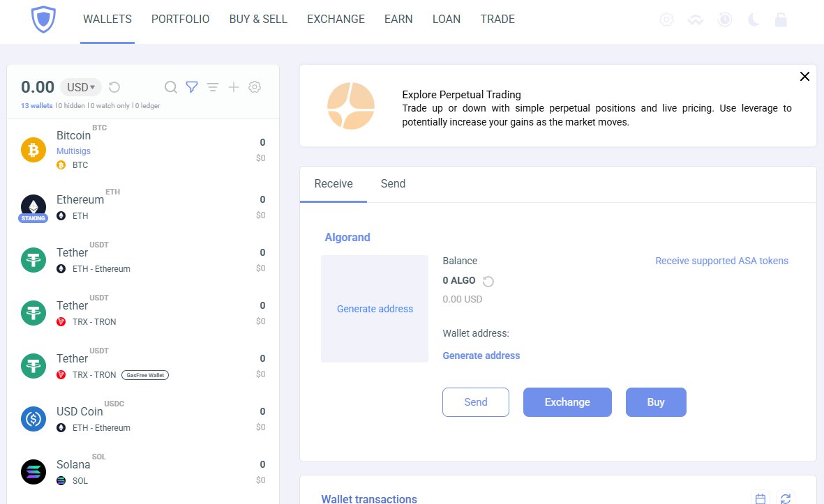Click the Buy button
This screenshot has width=824, height=504.
[656, 402]
